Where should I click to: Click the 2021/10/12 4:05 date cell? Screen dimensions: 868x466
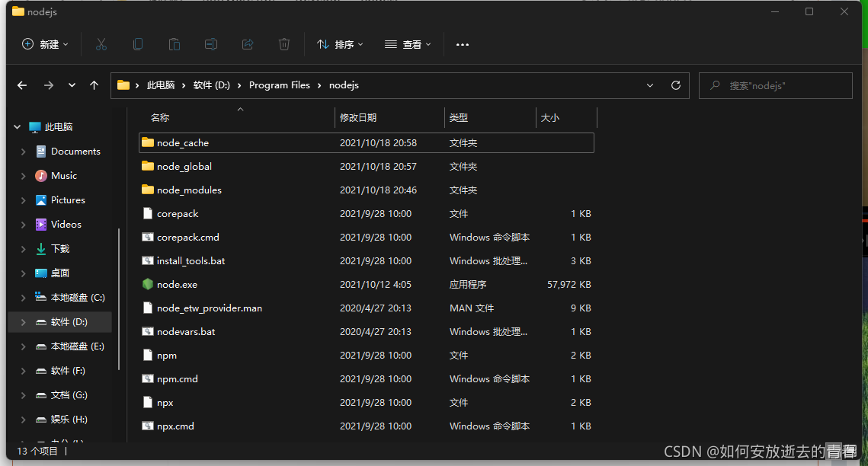[376, 284]
